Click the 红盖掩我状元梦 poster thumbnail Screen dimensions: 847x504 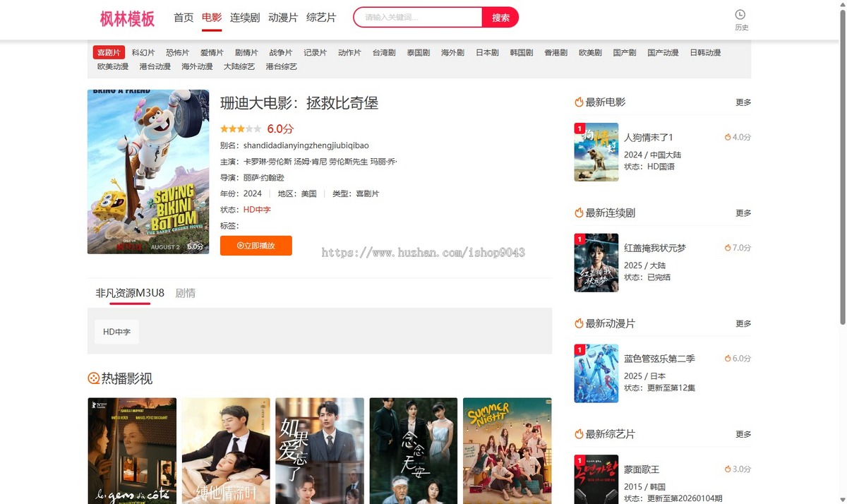tap(596, 263)
